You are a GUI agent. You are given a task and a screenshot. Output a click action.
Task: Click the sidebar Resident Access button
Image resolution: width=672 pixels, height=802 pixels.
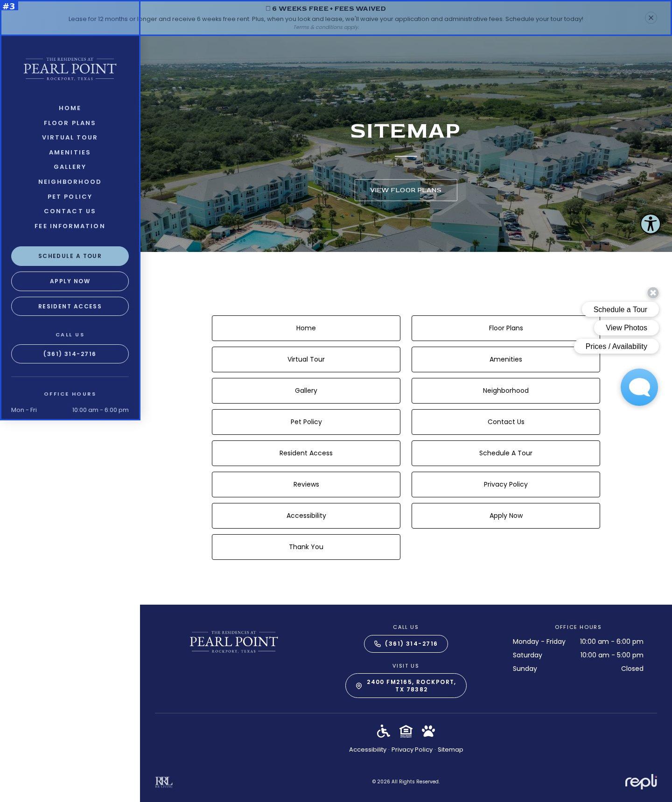(x=70, y=307)
